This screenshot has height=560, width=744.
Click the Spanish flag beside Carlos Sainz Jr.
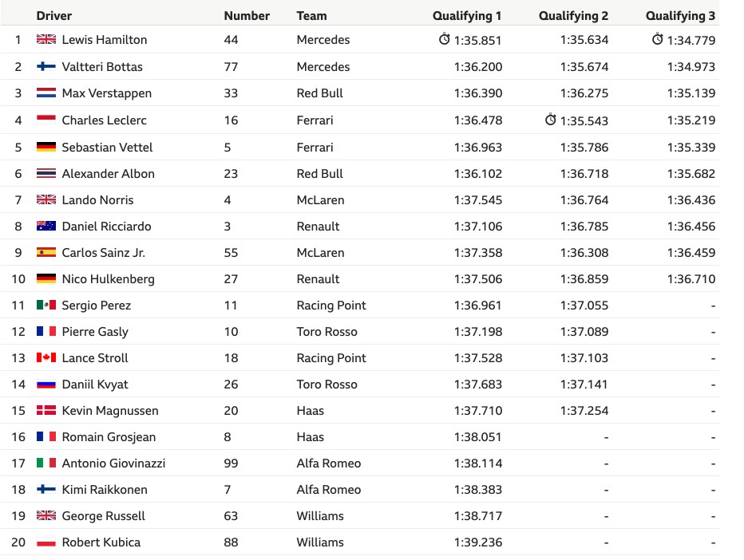46,252
